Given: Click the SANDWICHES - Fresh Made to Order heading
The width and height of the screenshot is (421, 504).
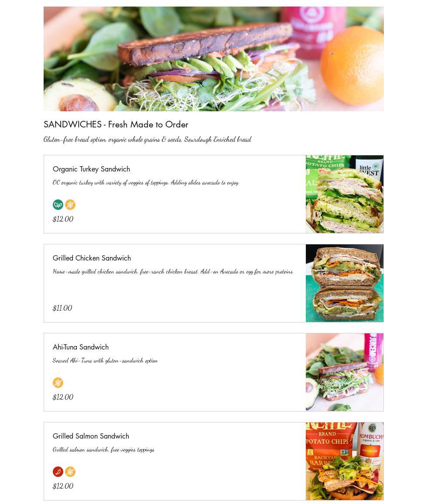Looking at the screenshot, I should 116,124.
